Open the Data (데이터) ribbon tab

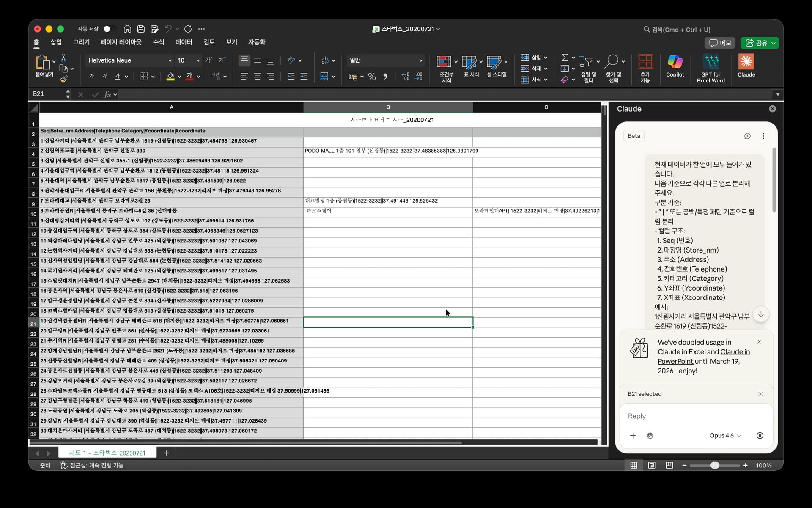point(184,42)
